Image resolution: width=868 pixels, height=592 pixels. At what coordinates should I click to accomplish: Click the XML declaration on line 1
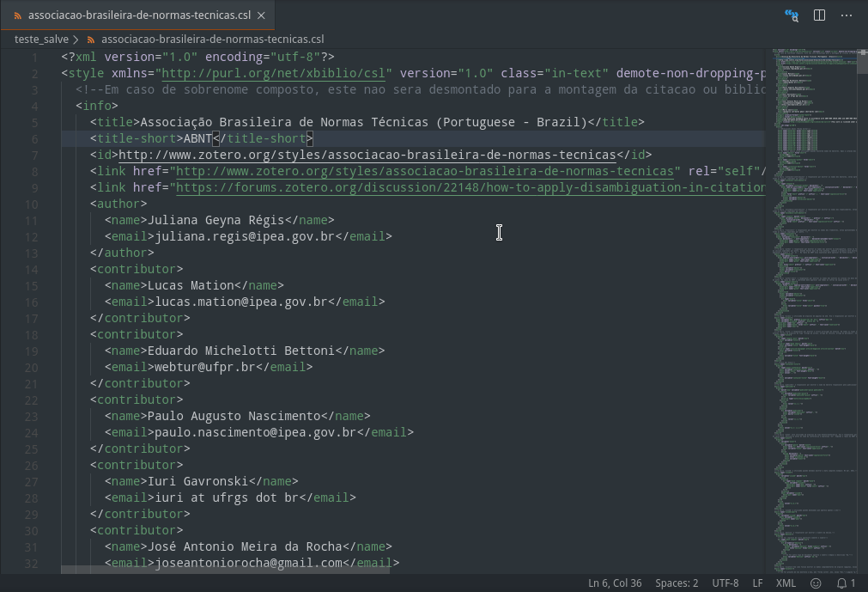point(197,57)
